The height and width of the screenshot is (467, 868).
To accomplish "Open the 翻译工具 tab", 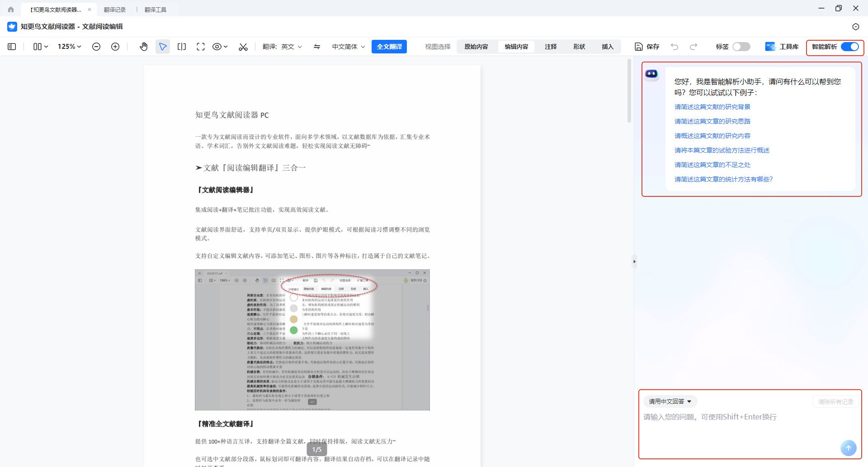I will click(x=156, y=10).
